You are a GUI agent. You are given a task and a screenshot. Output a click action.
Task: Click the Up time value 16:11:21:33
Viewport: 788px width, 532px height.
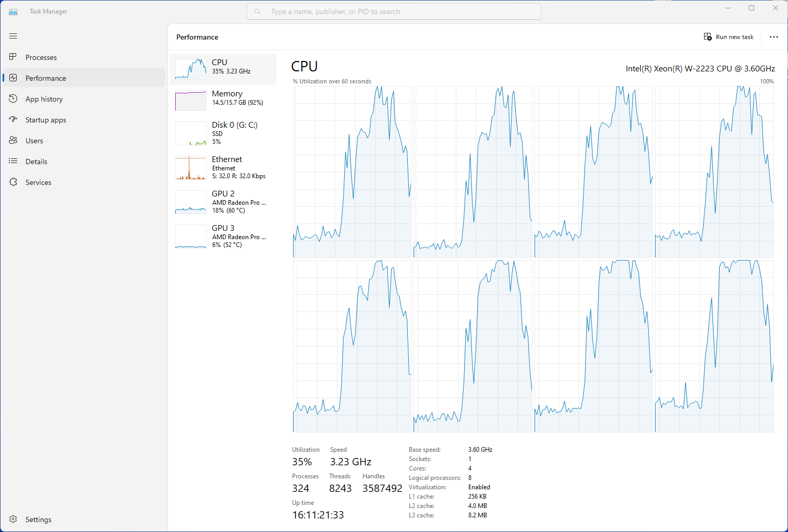tap(318, 515)
